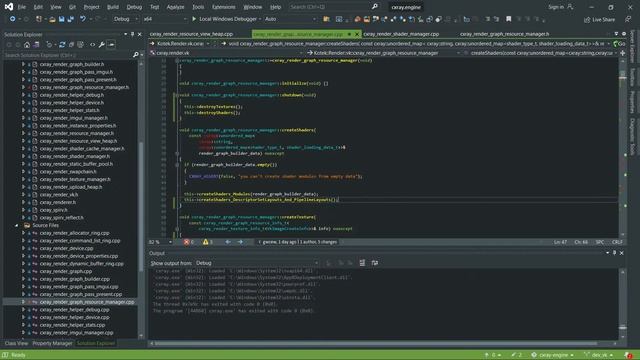The height and width of the screenshot is (360, 640).
Task: Click the yellow warning count icon below the editor
Action: pos(205,242)
